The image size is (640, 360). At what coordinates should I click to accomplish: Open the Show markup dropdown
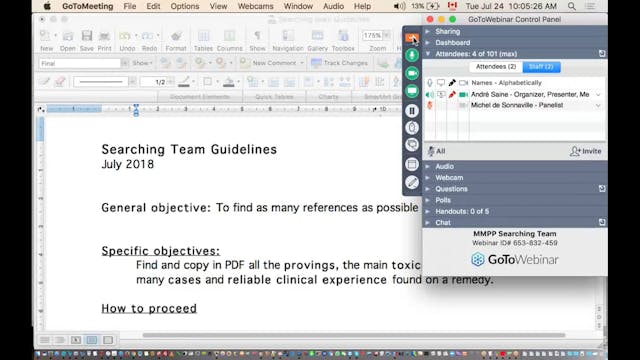tap(142, 63)
